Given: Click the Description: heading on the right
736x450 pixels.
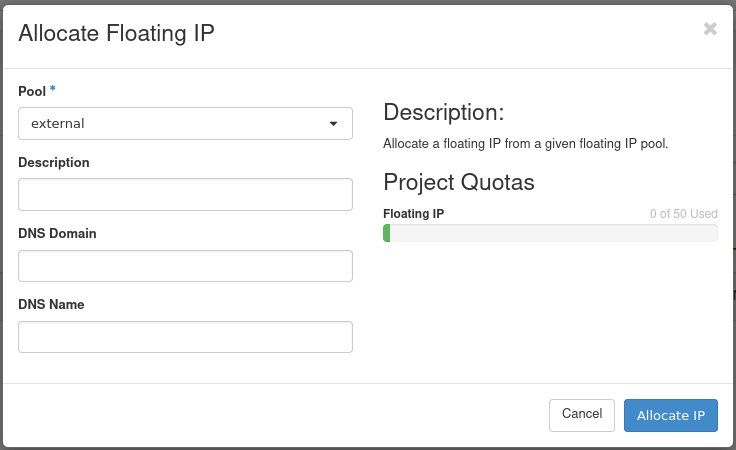Looking at the screenshot, I should (443, 111).
